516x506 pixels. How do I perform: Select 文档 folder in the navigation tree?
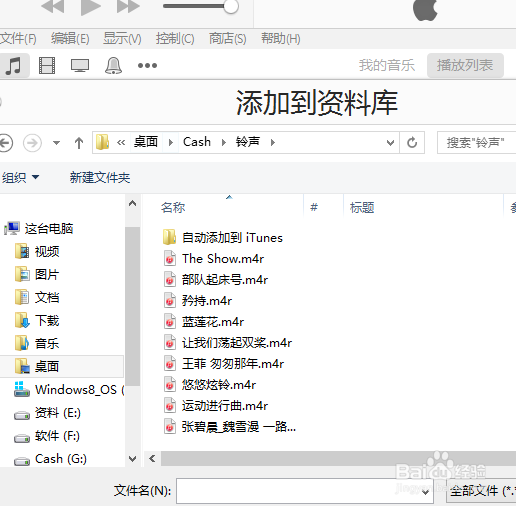click(x=37, y=297)
